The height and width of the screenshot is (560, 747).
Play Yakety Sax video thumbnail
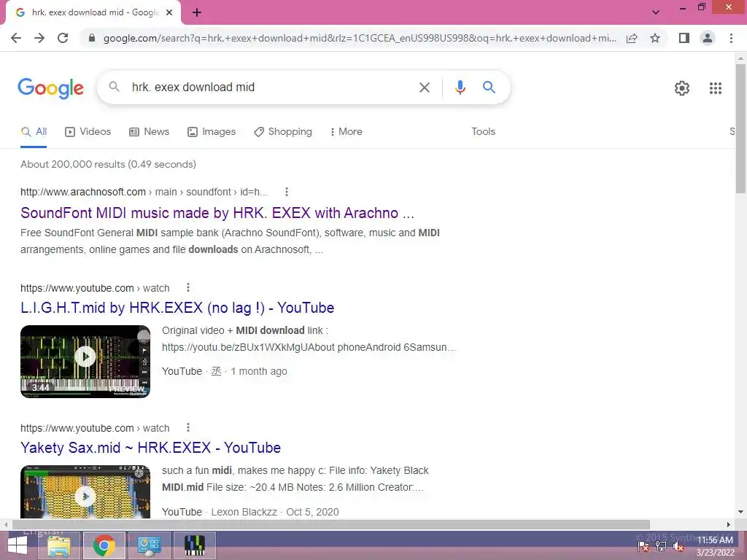click(x=85, y=491)
